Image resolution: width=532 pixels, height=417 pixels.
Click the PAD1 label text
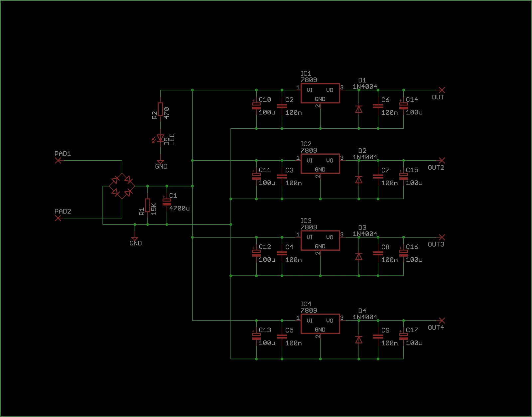[x=63, y=154]
